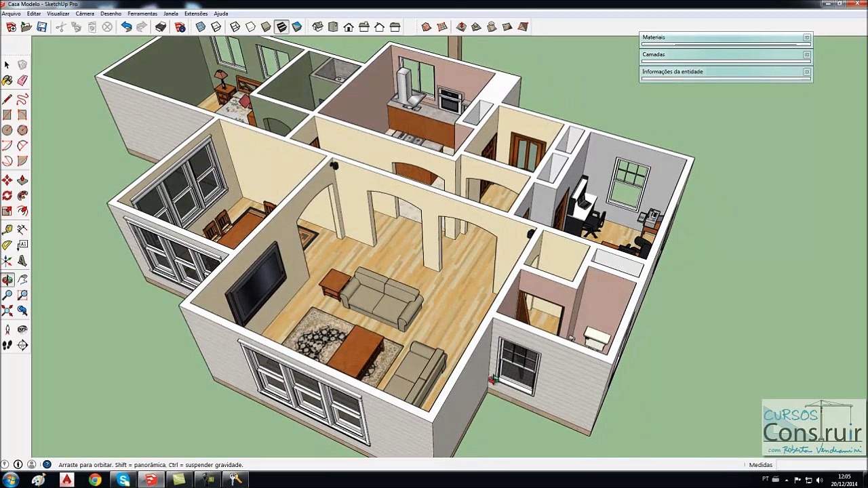Select the arrow Select tool

[x=7, y=65]
